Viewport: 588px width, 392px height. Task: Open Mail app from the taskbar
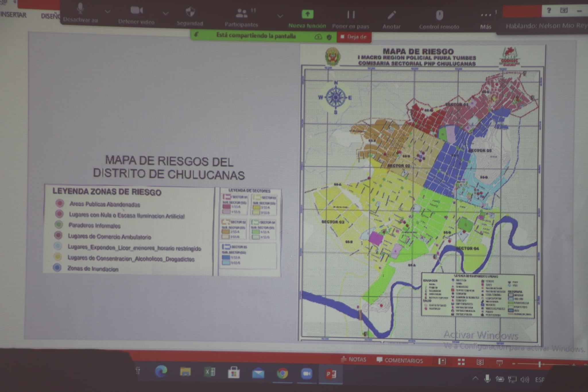258,373
